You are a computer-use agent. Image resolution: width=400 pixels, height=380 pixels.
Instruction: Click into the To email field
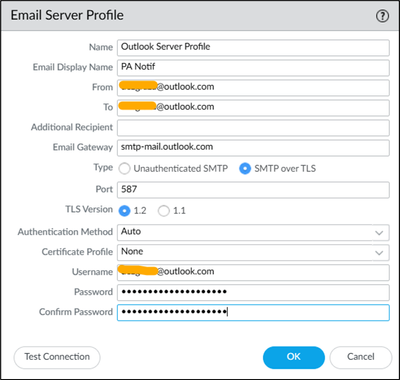253,108
